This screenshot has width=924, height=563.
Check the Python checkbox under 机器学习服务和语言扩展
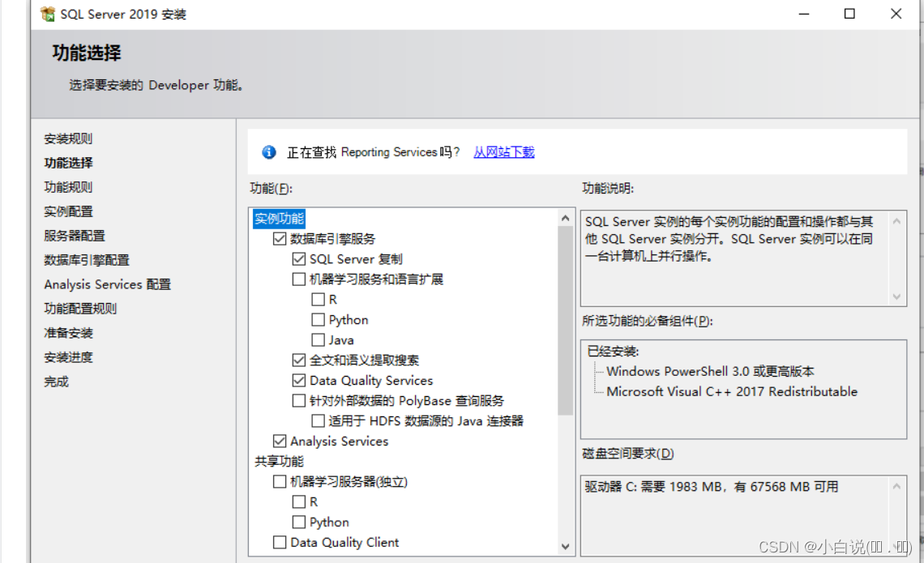coord(319,319)
